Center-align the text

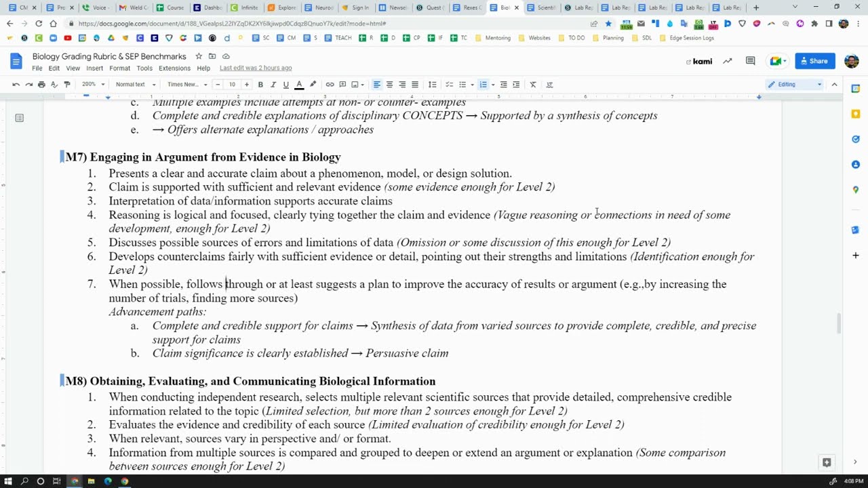[389, 85]
